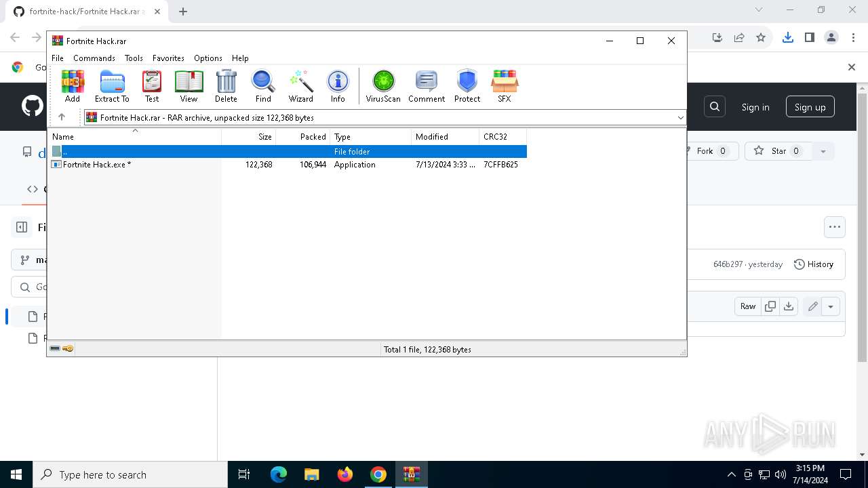This screenshot has height=488, width=868.
Task: Sort by CRC32 column header
Action: [503, 136]
